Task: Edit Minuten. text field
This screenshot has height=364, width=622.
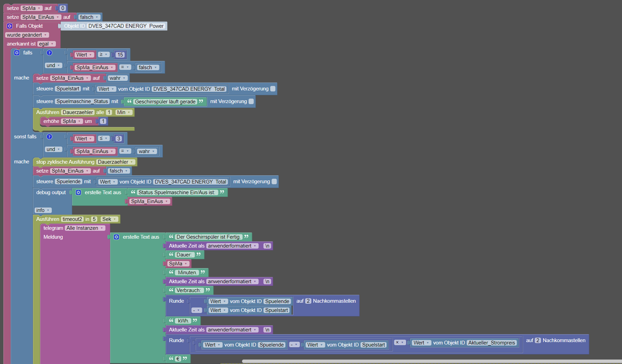Action: (187, 273)
